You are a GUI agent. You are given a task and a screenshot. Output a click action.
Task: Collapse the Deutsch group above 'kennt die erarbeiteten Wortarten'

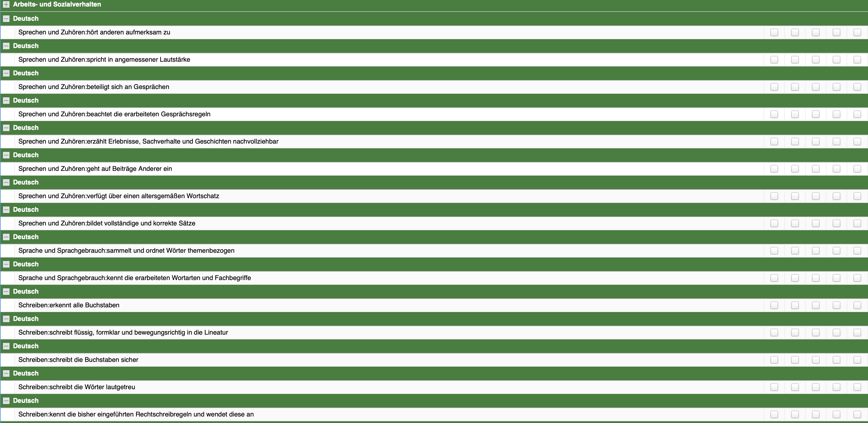[6, 264]
